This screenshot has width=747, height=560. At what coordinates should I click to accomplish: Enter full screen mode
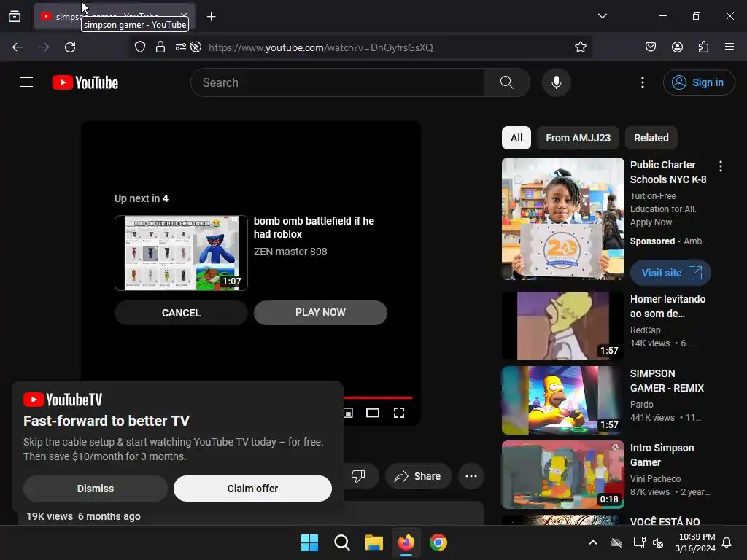click(399, 413)
